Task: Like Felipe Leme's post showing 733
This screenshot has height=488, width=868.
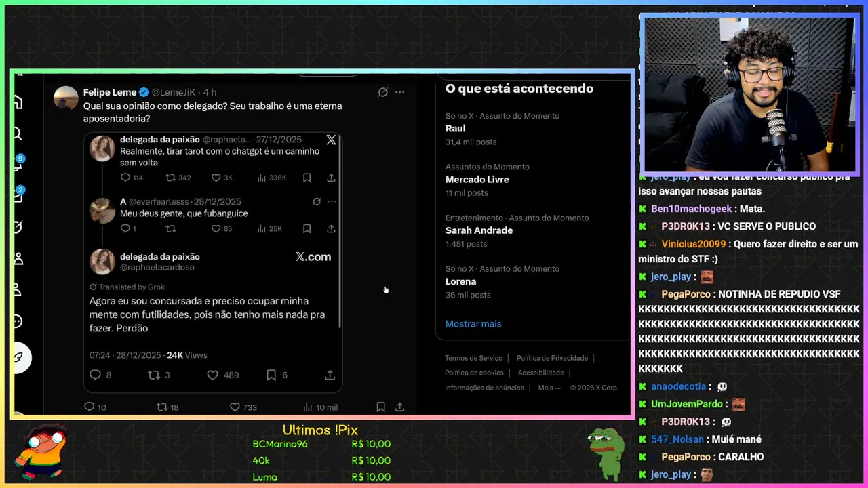Action: [x=235, y=407]
